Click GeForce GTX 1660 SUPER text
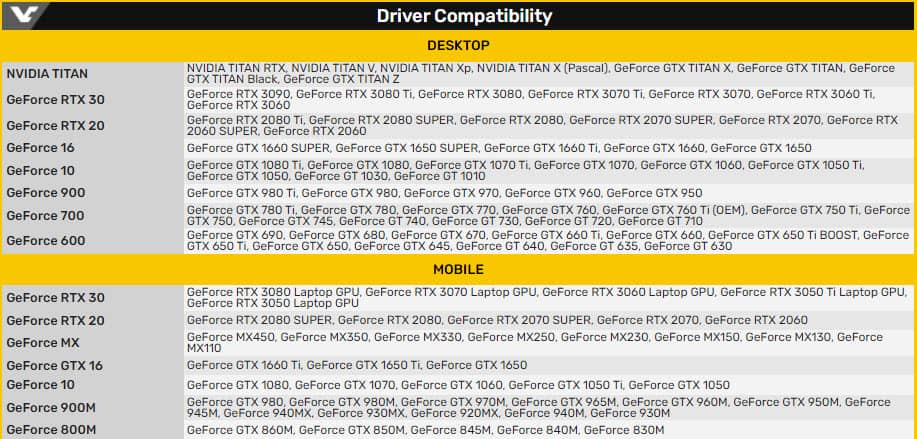Viewport: 917px width, 439px height. 258,148
